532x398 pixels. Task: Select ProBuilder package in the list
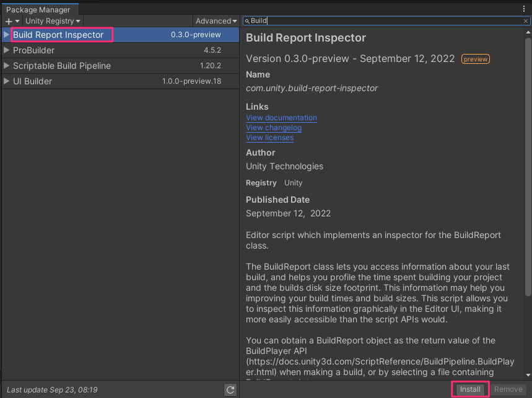(120, 50)
